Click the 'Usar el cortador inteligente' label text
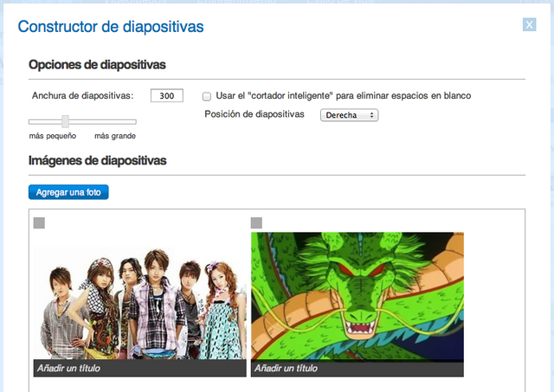Viewport: 554px width, 392px height. coord(344,96)
